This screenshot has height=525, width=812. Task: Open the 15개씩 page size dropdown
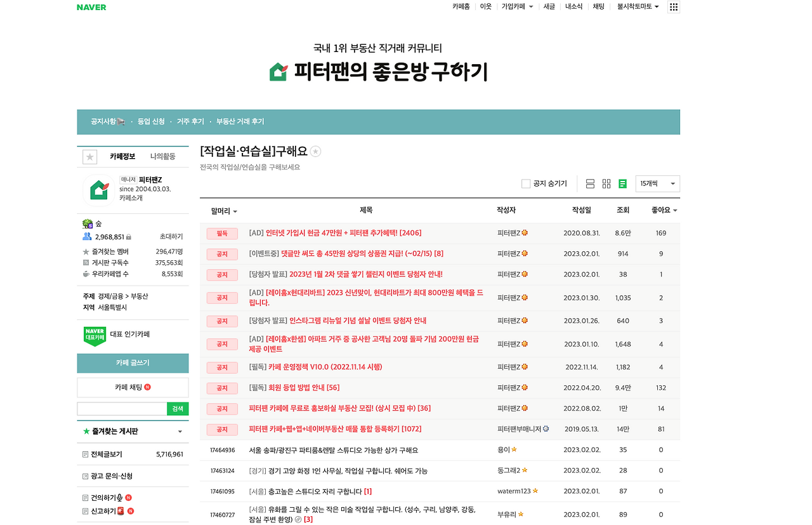point(657,183)
